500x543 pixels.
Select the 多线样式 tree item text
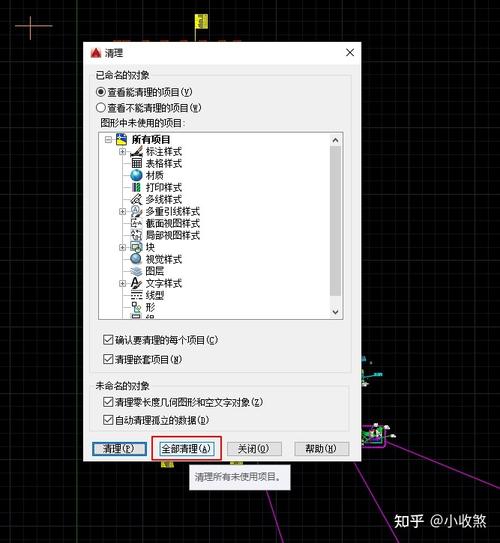pyautogui.click(x=164, y=199)
